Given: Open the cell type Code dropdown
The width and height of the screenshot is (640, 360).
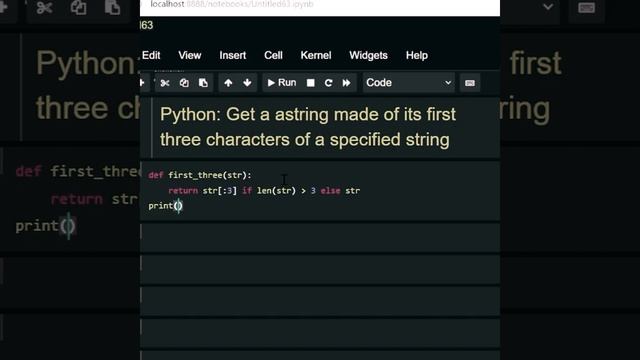Looking at the screenshot, I should click(x=409, y=83).
